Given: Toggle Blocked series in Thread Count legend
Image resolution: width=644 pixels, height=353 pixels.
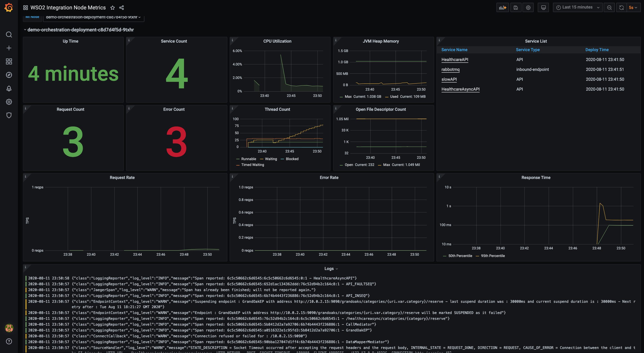Looking at the screenshot, I should [292, 159].
